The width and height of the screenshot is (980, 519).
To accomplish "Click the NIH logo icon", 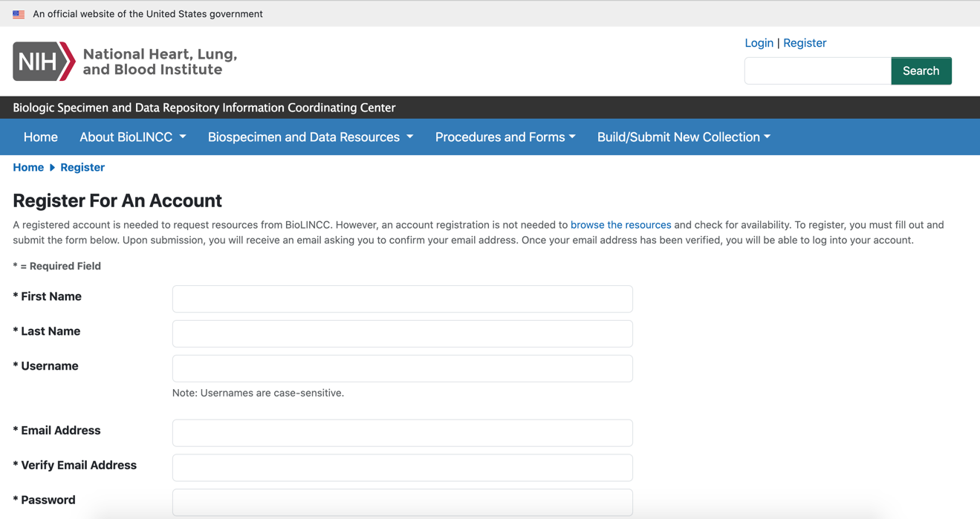I will click(44, 61).
